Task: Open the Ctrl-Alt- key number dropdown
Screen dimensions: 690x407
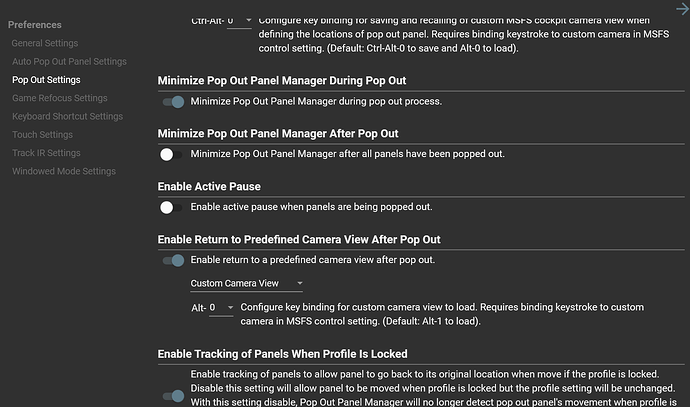Action: coord(240,20)
